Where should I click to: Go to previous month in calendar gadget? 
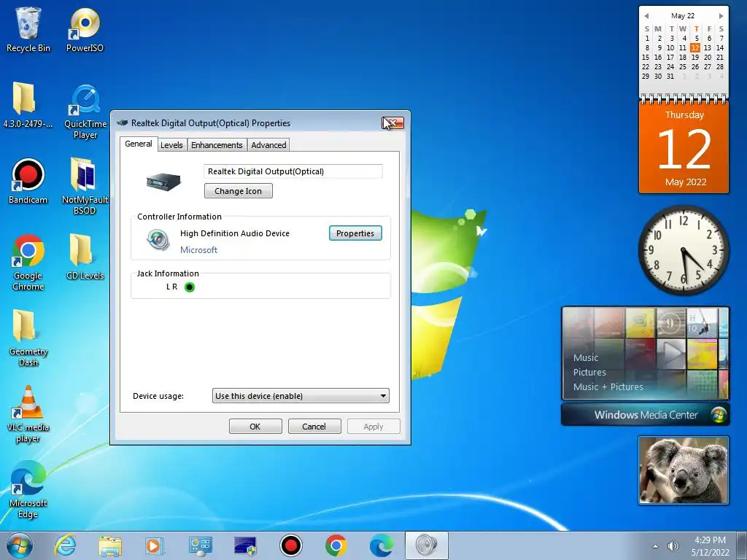coord(646,16)
